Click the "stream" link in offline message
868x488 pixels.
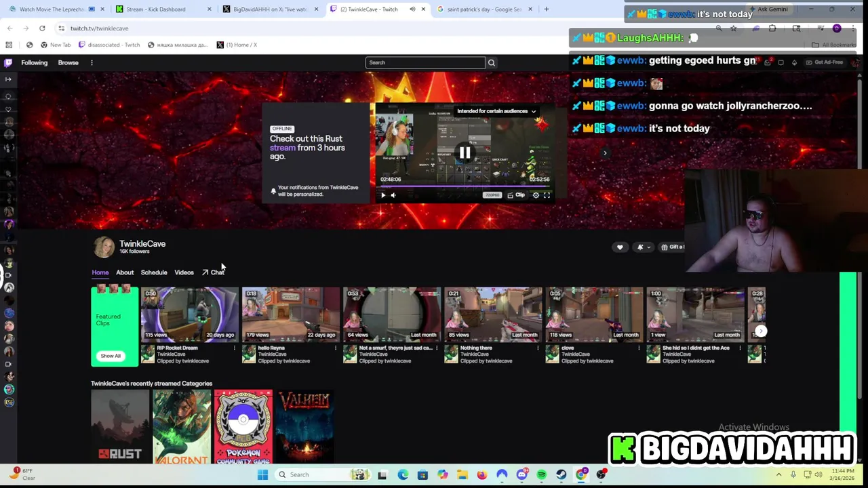pos(283,148)
